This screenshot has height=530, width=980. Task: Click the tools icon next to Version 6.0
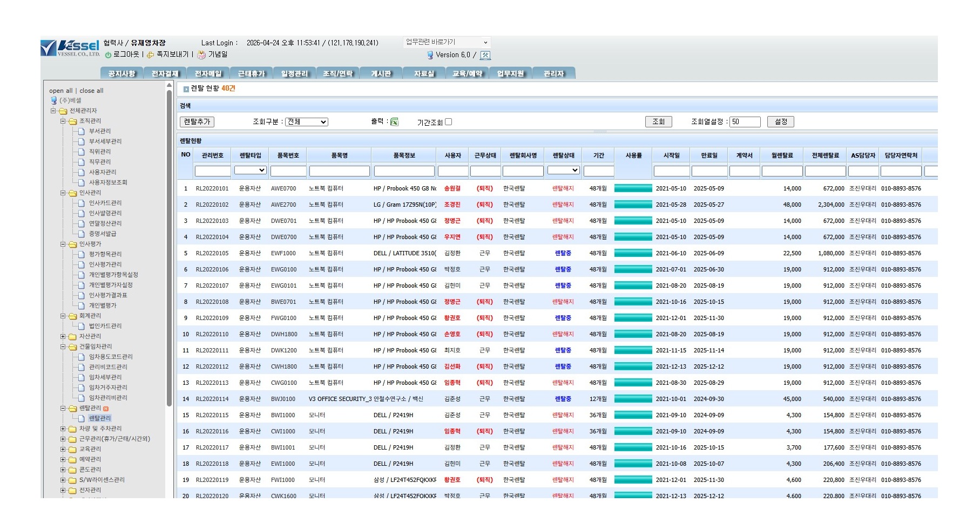pos(485,55)
